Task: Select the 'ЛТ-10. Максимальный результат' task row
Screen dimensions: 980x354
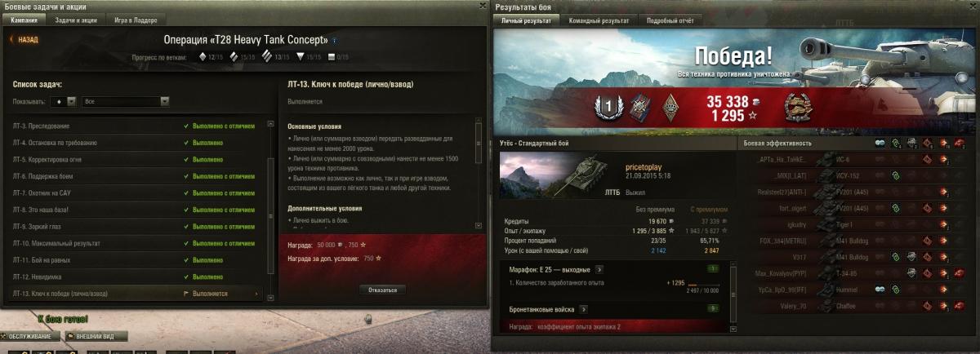Action: pos(139,243)
